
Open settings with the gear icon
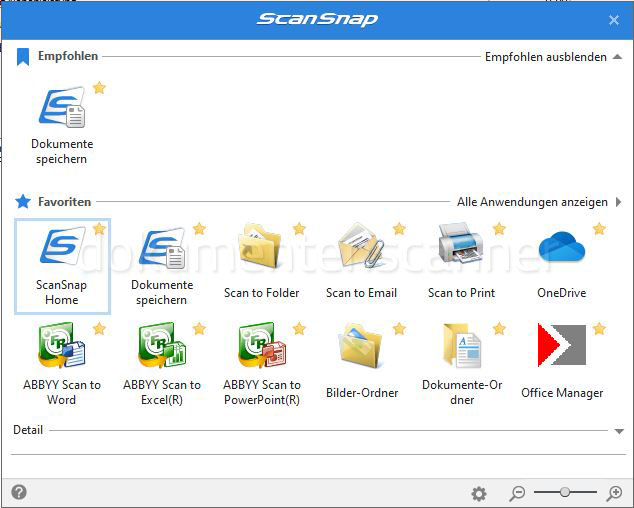[479, 493]
